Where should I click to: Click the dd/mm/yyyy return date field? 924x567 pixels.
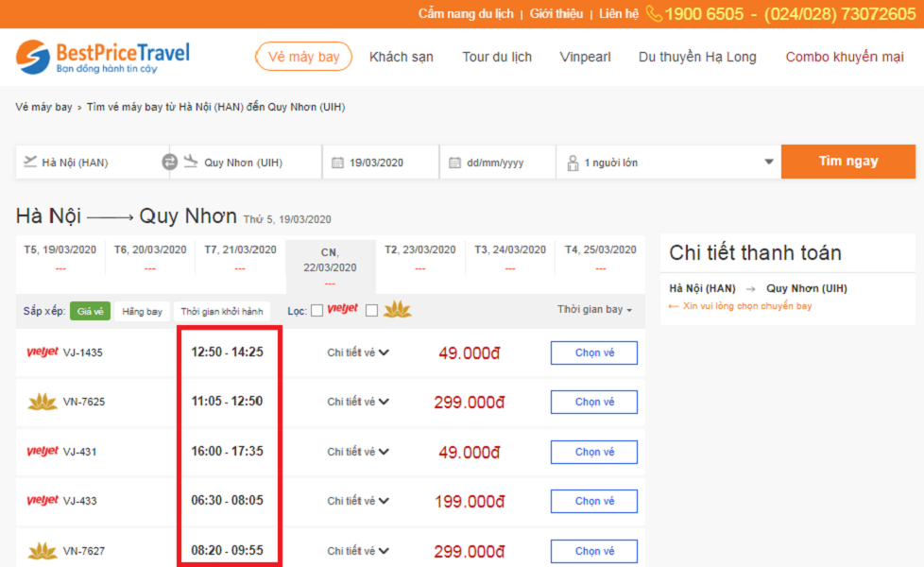pos(497,163)
